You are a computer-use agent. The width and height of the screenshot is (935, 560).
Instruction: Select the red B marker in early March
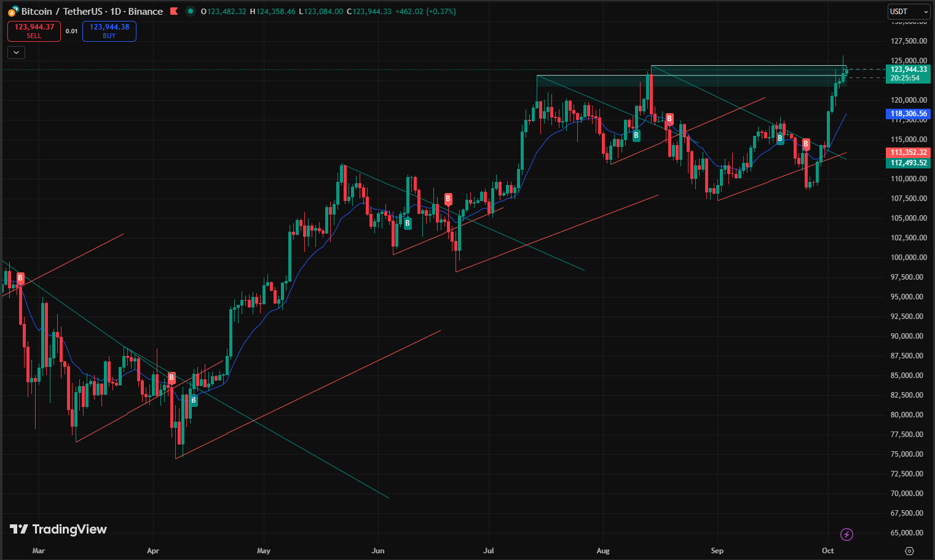click(x=20, y=278)
